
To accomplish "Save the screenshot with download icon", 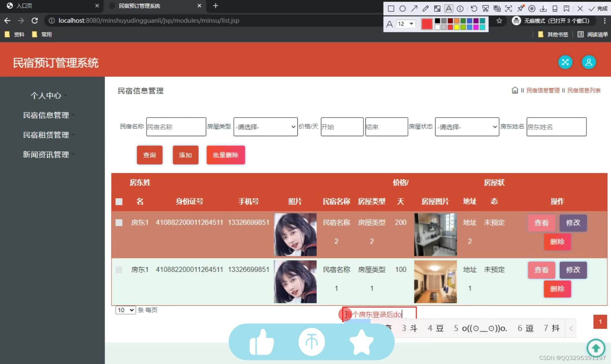I will click(543, 9).
